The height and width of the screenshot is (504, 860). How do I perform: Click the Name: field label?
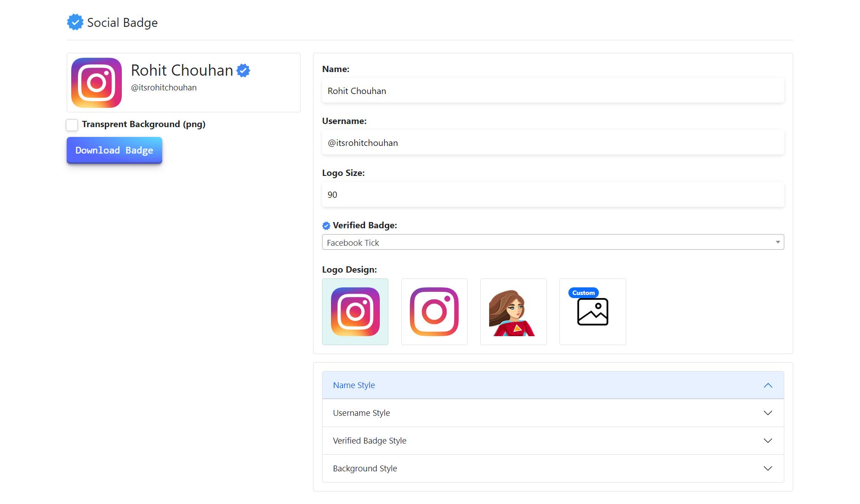335,69
